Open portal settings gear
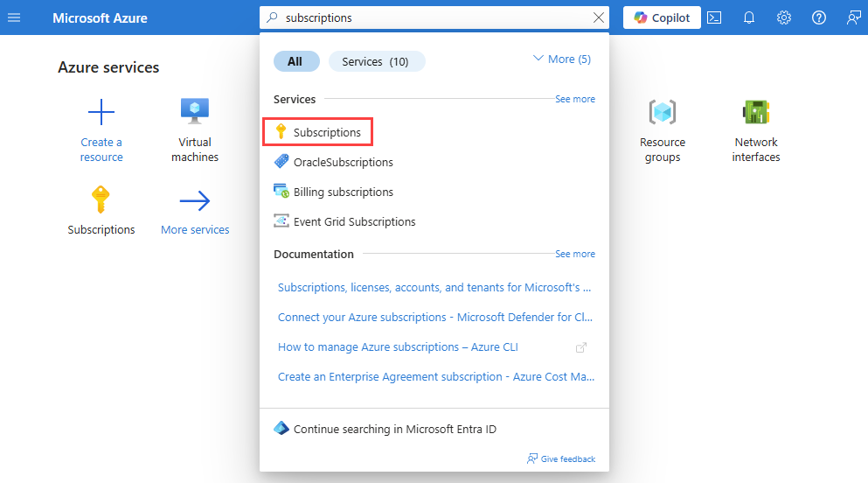The height and width of the screenshot is (483, 868). [784, 17]
